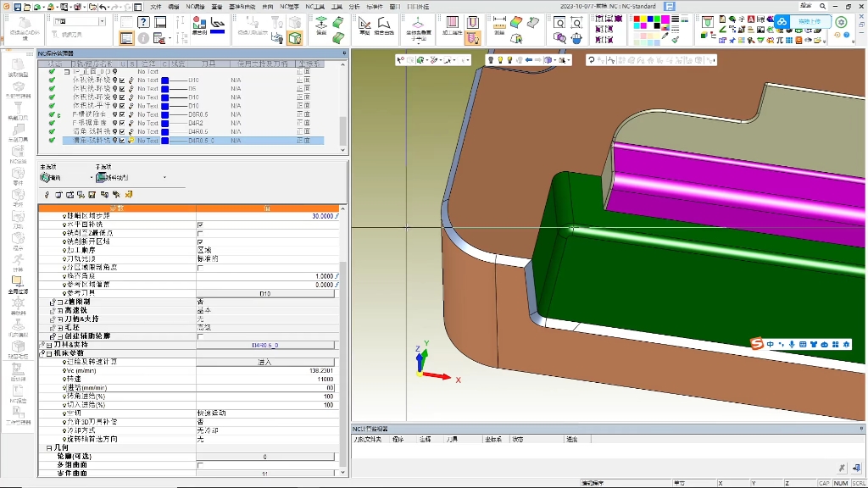Click the blue color swatch of D5 toolpath
Screen dimensions: 868x488
[x=166, y=89]
